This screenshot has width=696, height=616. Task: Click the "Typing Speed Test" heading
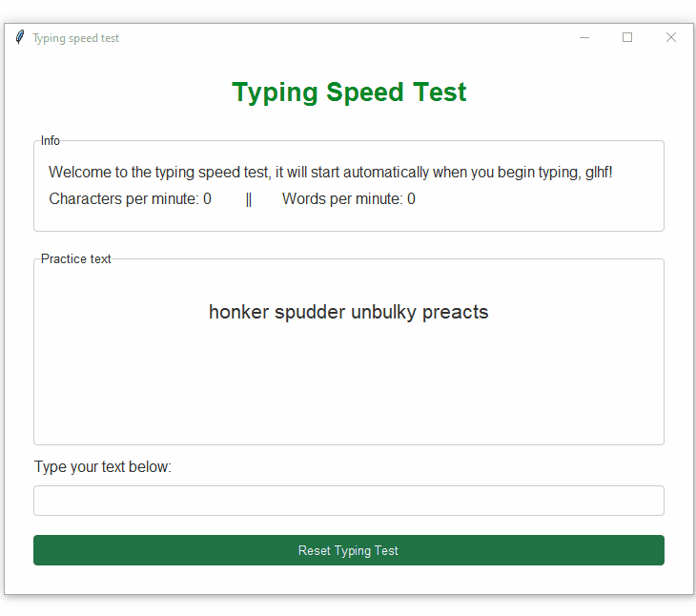349,92
